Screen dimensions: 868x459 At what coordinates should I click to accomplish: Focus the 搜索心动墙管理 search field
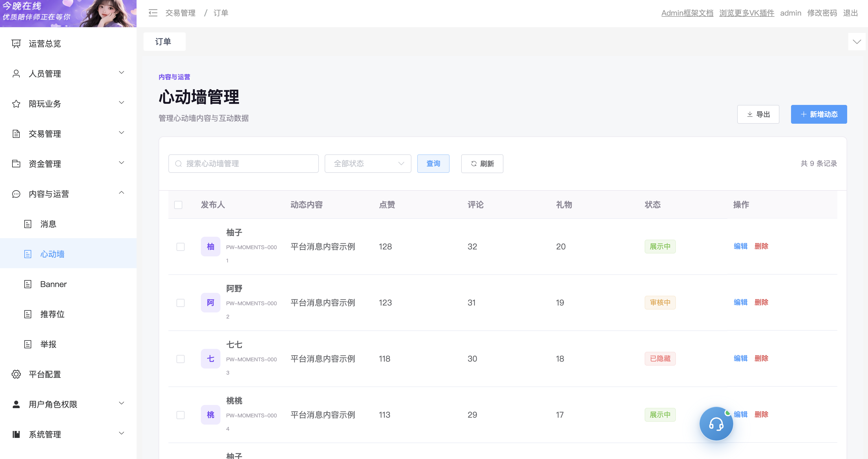coord(243,164)
